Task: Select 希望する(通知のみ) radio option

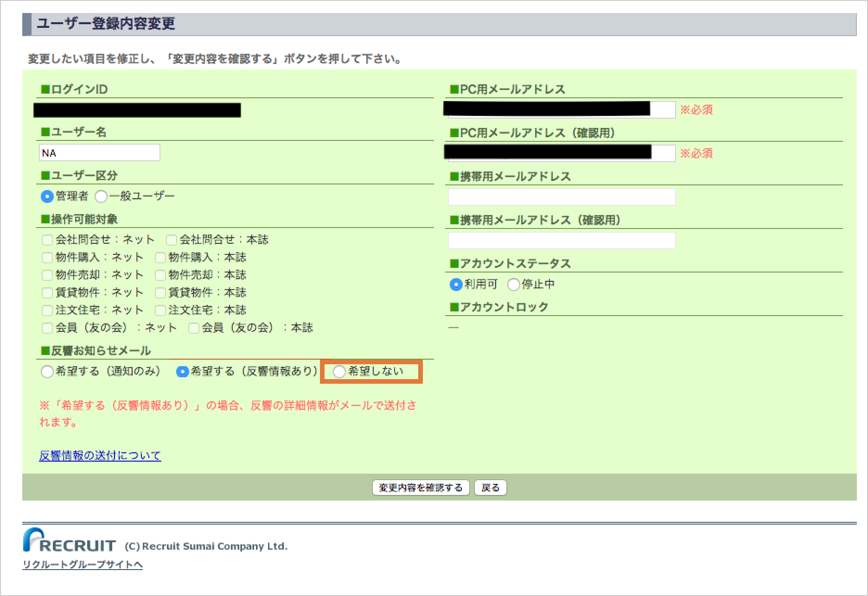Action: (47, 372)
